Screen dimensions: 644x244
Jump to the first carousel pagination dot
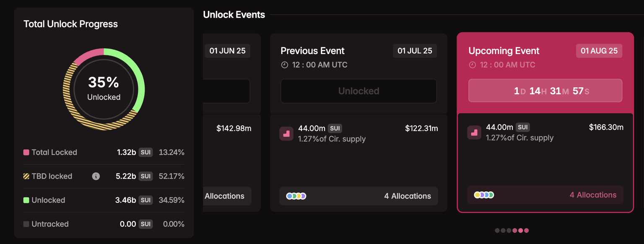(x=497, y=230)
